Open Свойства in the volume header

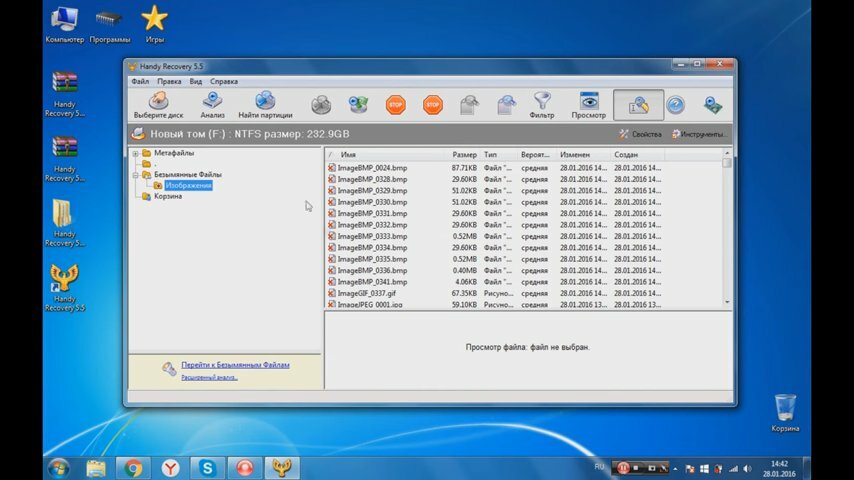pyautogui.click(x=640, y=134)
